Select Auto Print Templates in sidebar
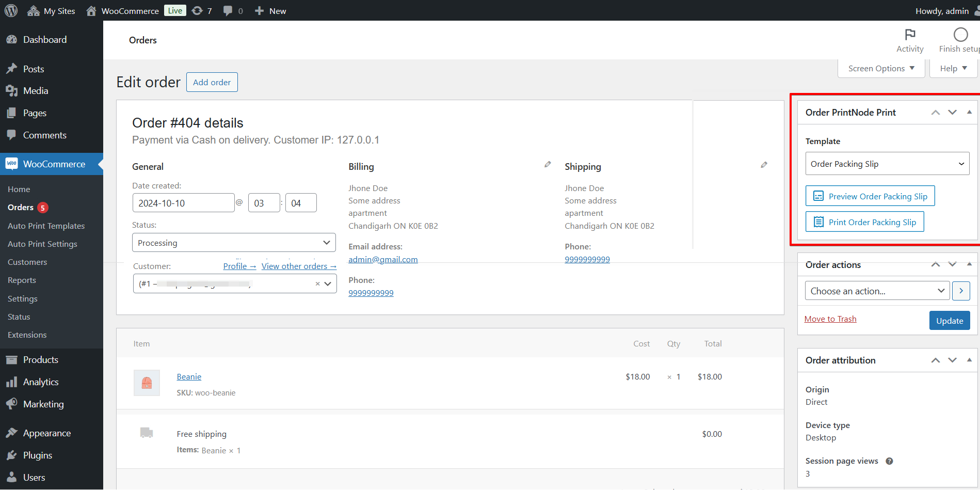The image size is (980, 490). pos(46,226)
